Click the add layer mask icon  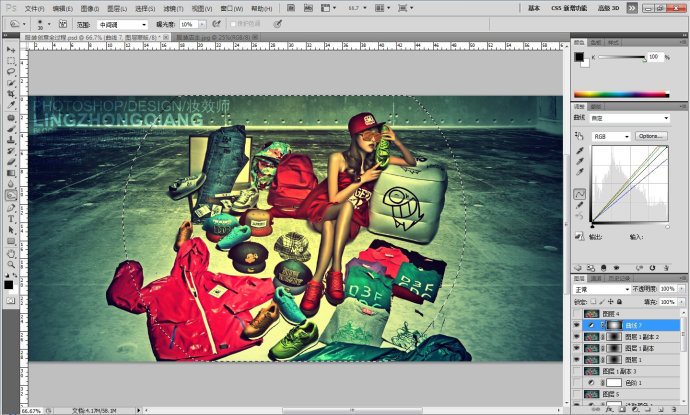(x=622, y=410)
